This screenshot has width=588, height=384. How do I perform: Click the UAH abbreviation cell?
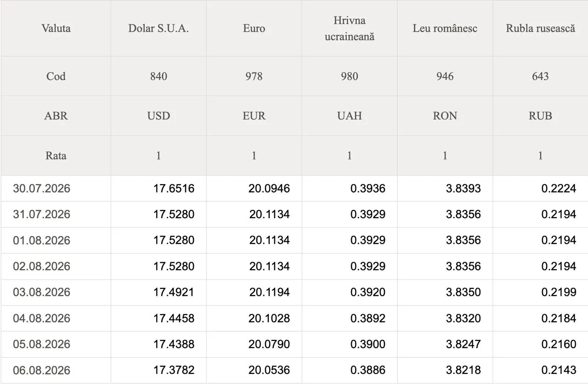350,116
